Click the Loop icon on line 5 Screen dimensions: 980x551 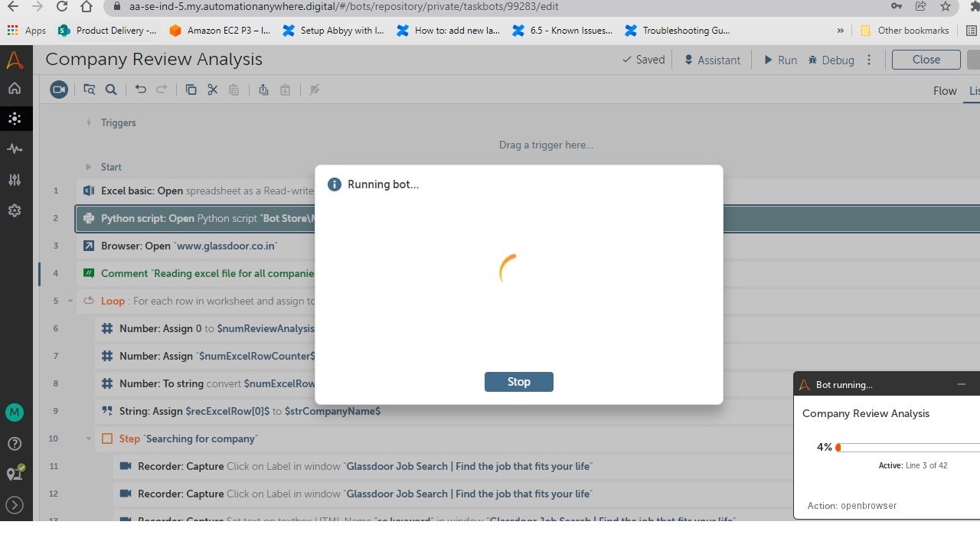(89, 301)
